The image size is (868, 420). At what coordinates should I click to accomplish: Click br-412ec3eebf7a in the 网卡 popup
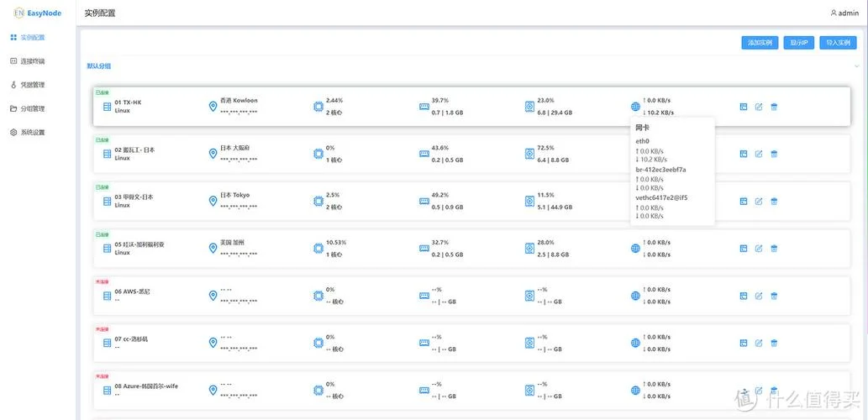tap(661, 170)
